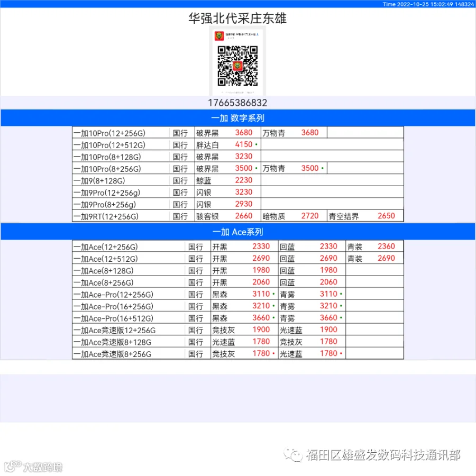Click price 3680 beside 万物青
This screenshot has height=476, width=476.
pos(310,133)
